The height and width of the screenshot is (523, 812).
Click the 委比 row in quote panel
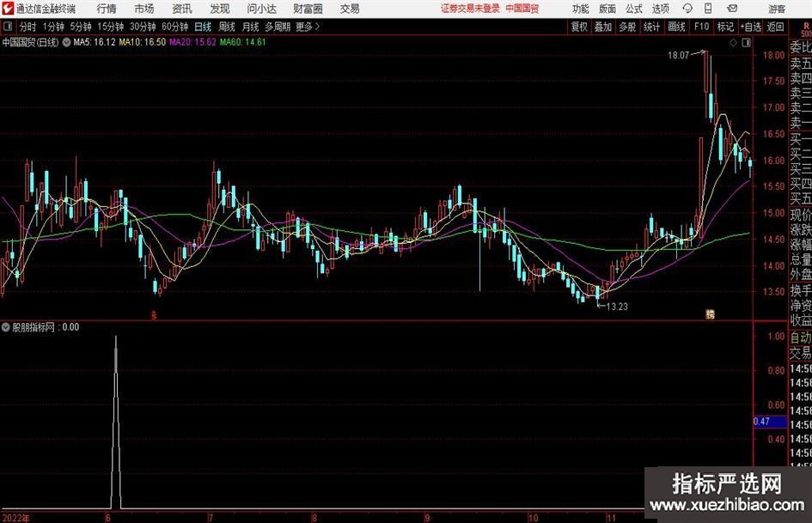(x=800, y=47)
